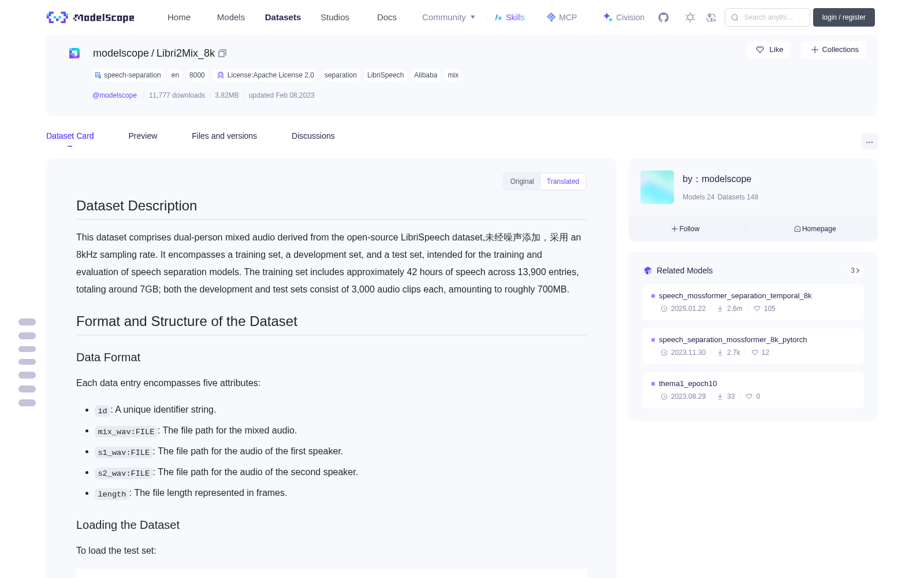This screenshot has height=578, width=924.
Task: Switch to Files and versions tab
Action: [x=225, y=136]
